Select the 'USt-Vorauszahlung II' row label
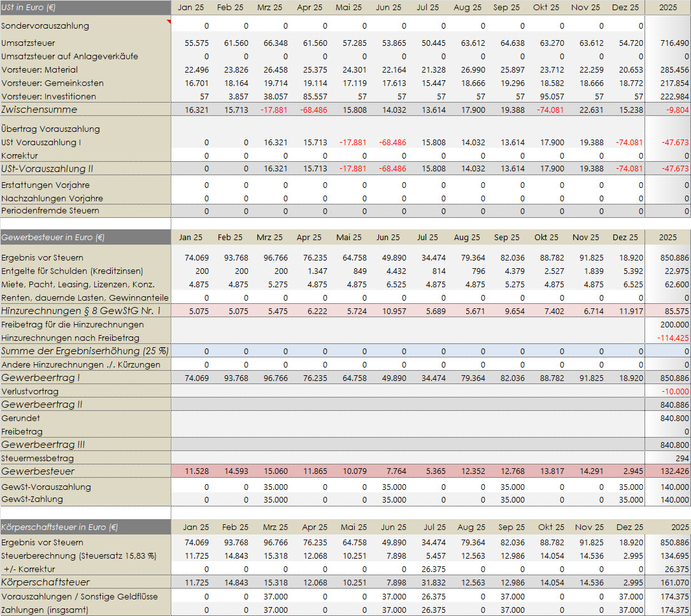The height and width of the screenshot is (616, 691). click(47, 169)
